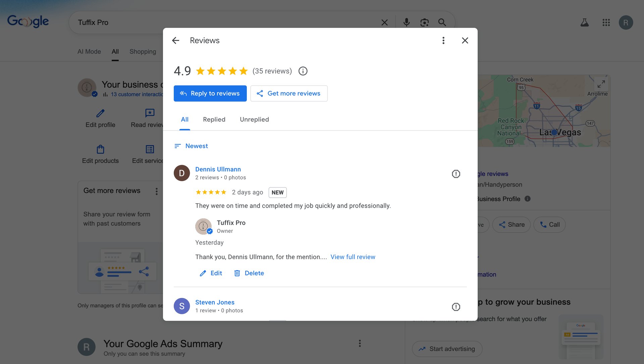644x364 pixels.
Task: Open Google Lens image search
Action: tap(424, 22)
